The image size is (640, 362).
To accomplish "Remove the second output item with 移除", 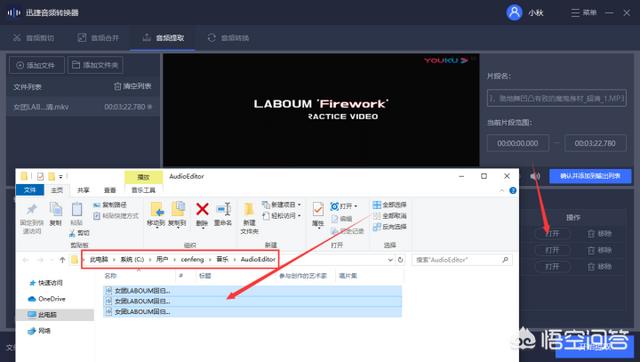I will tap(599, 250).
